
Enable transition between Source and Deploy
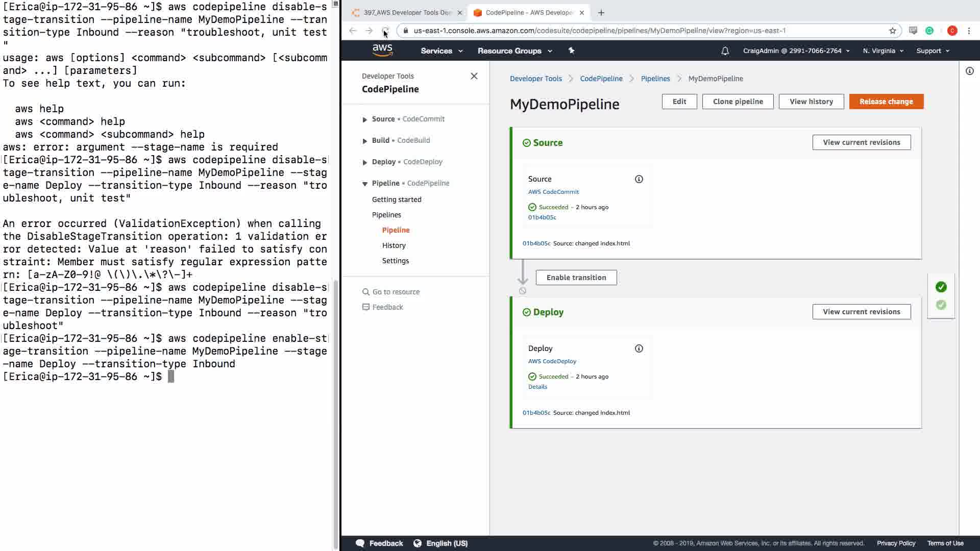[x=576, y=278]
